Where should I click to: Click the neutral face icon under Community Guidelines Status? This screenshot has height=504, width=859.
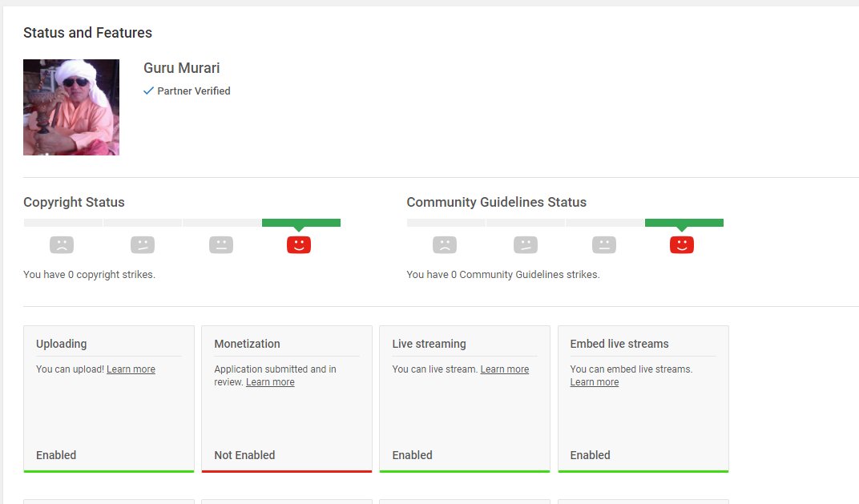pos(604,245)
